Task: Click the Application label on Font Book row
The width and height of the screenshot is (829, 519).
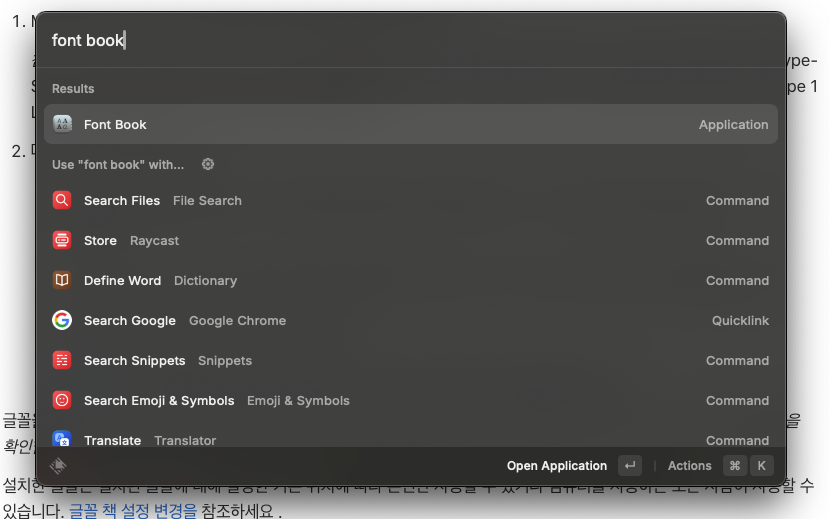Action: click(x=733, y=125)
